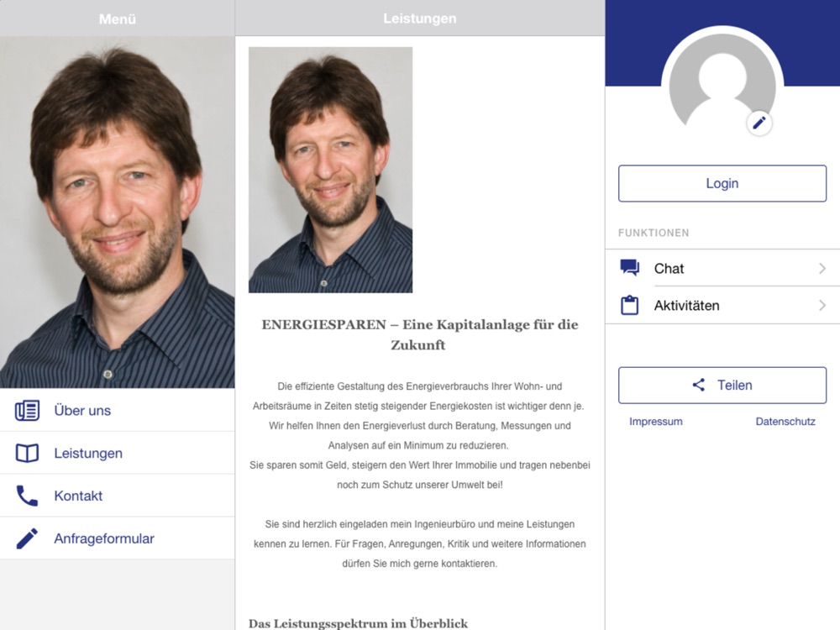Expand Aktivitäten using its chevron arrow
The width and height of the screenshot is (840, 630).
822,306
